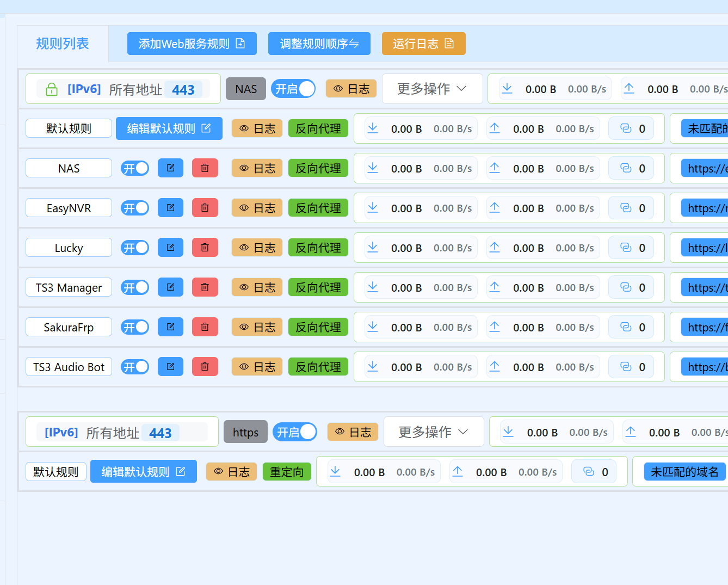Click 编辑默认规则 in https group

point(144,472)
